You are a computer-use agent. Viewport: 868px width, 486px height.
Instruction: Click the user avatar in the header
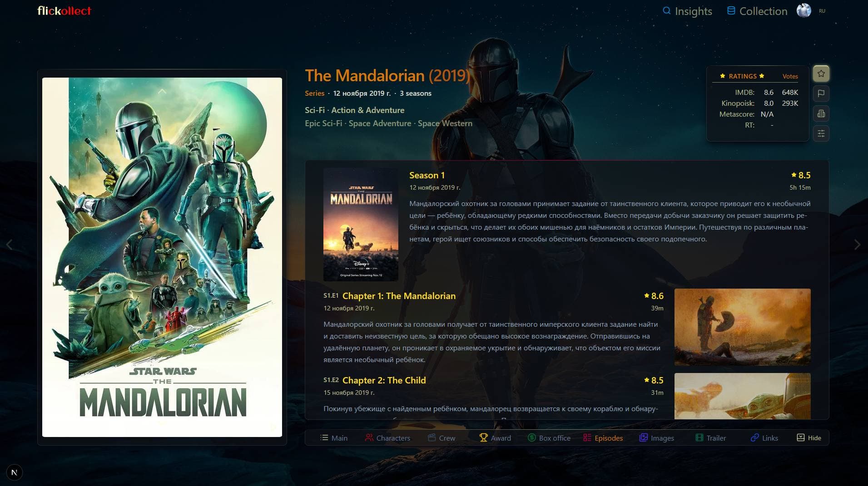point(804,11)
